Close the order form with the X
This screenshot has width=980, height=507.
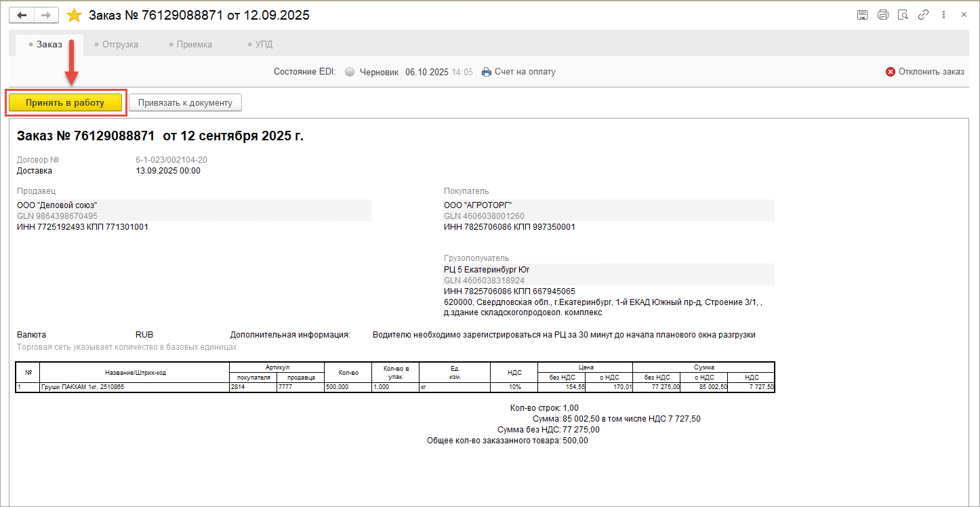964,15
